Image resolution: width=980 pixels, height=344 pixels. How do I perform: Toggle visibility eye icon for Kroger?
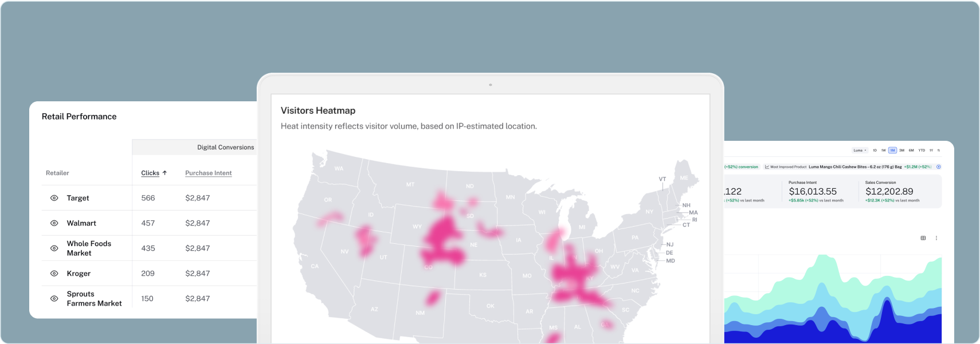click(54, 274)
